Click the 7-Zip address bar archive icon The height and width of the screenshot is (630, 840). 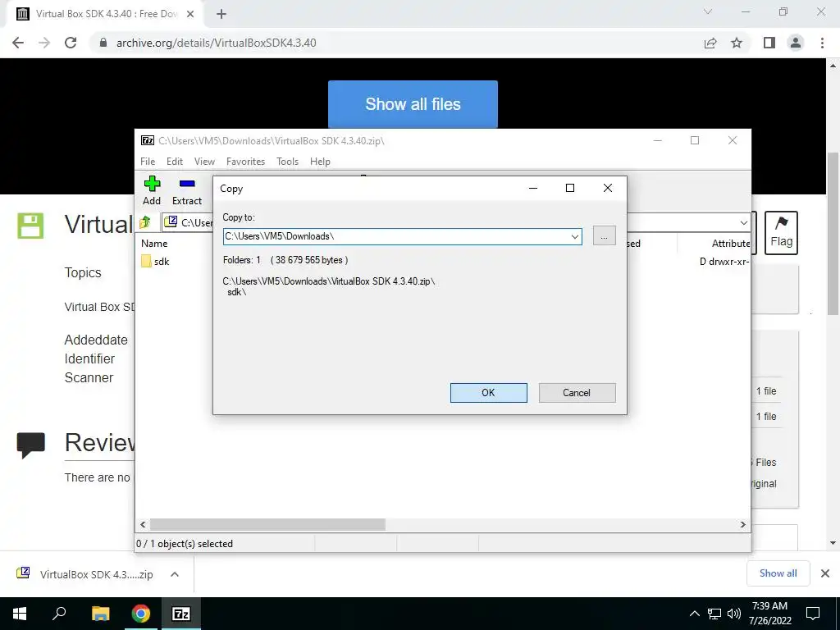[171, 221]
